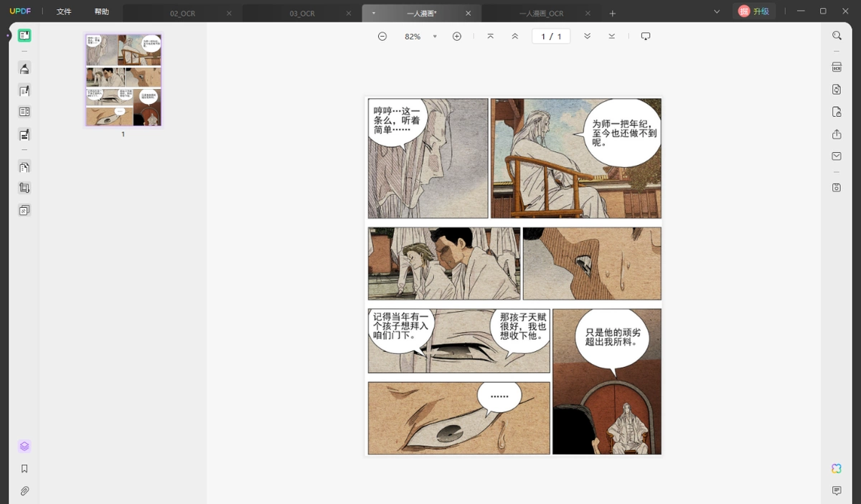Click the 升级 upgrade button

pos(753,11)
